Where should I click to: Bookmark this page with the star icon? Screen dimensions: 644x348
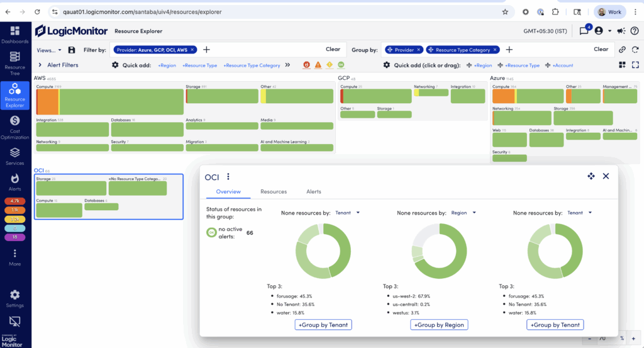[x=505, y=12]
